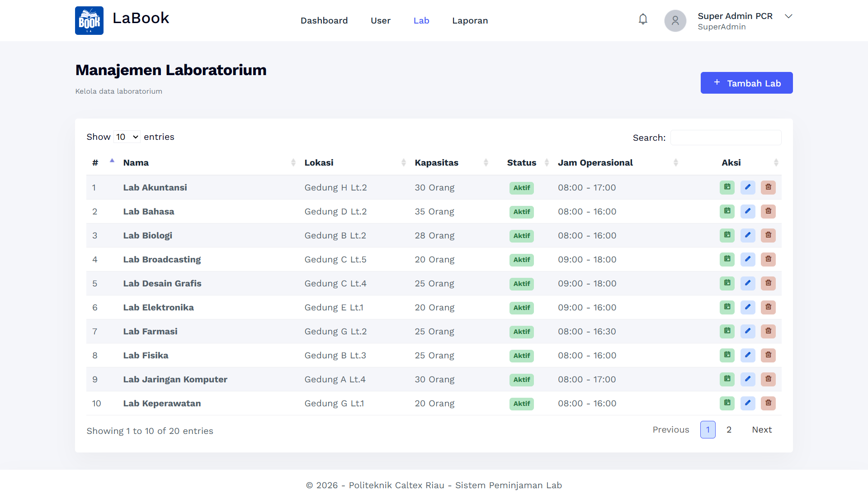Open the Laporan menu item
The height and width of the screenshot is (500, 868).
click(x=470, y=21)
